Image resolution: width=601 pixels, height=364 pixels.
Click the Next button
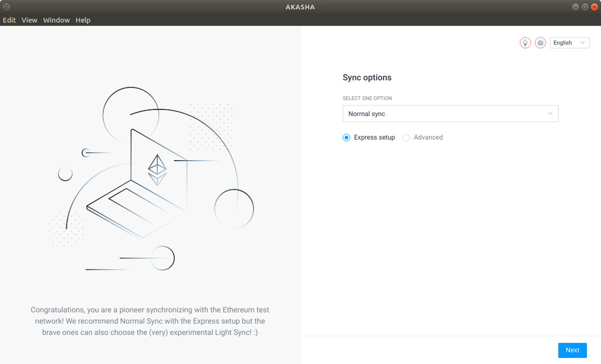point(572,350)
